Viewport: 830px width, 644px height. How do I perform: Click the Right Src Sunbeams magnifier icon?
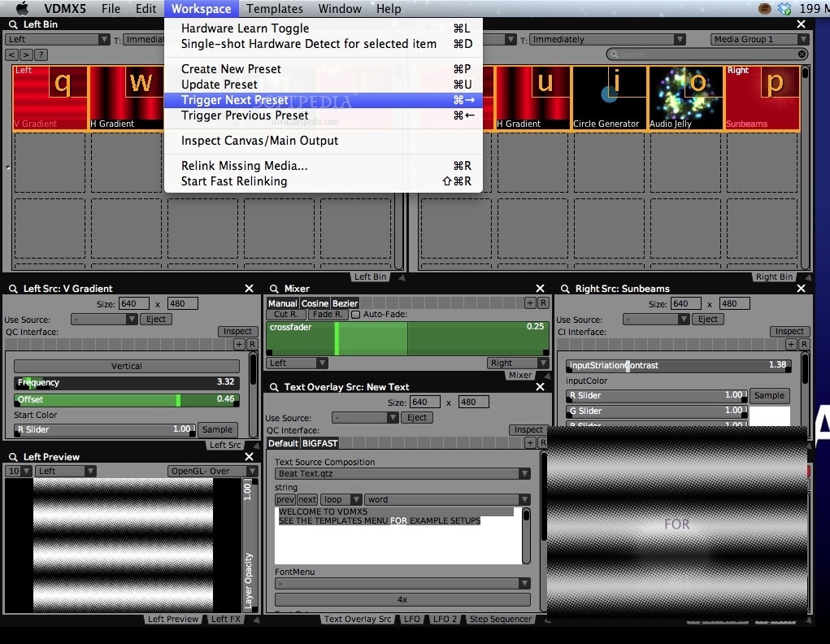pyautogui.click(x=565, y=289)
